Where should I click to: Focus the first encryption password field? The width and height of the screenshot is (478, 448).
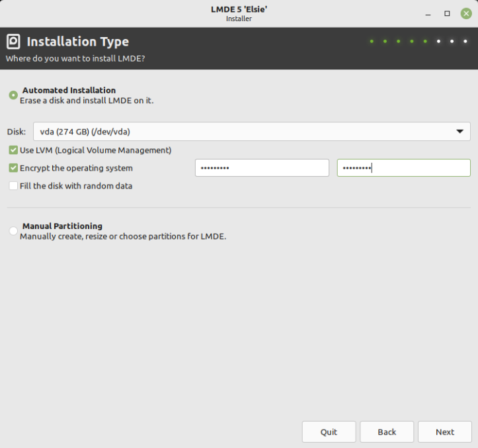[x=262, y=168]
